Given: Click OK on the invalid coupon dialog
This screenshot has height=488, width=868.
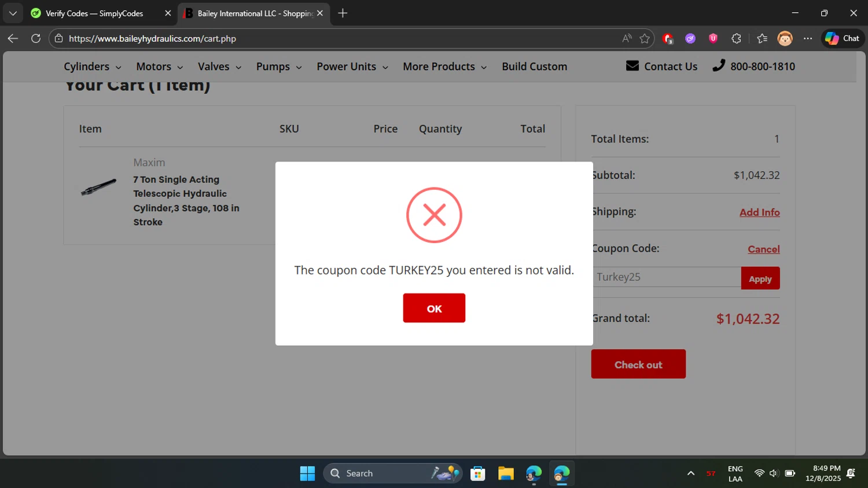Looking at the screenshot, I should 434,308.
